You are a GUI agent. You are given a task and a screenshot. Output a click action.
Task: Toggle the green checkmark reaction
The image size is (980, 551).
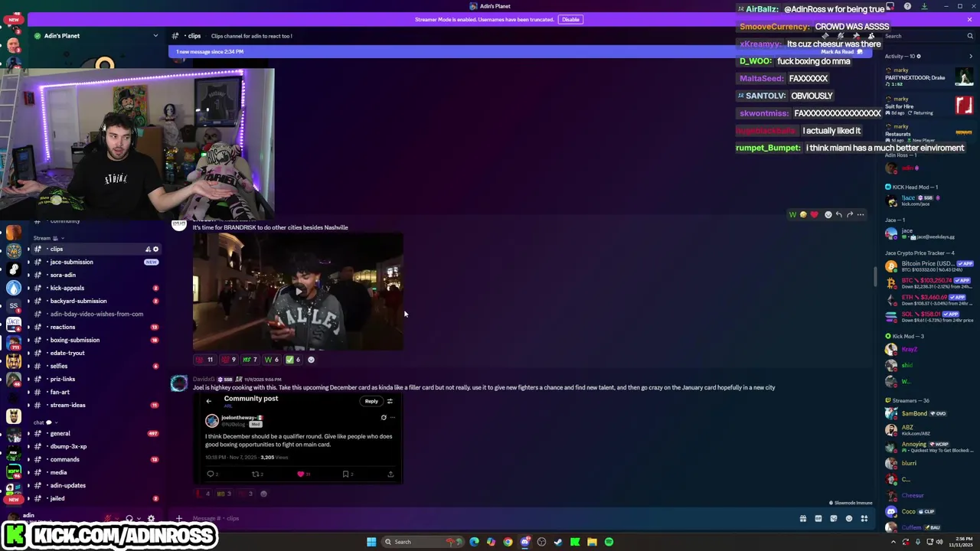pos(293,360)
